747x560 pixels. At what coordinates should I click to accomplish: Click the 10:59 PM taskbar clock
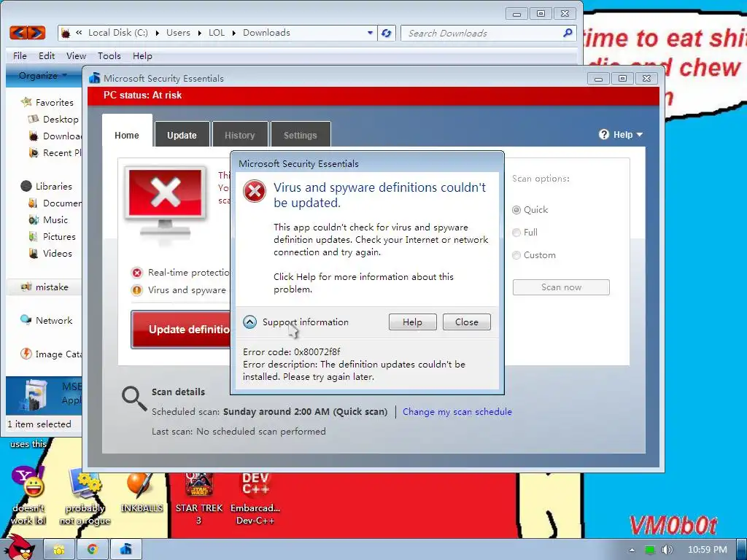coord(708,550)
